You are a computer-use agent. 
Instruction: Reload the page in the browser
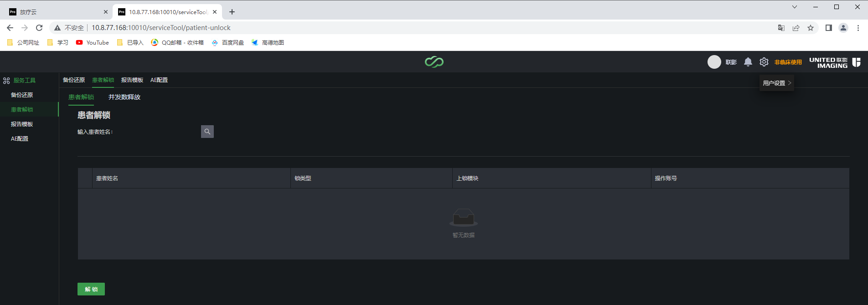[x=39, y=28]
